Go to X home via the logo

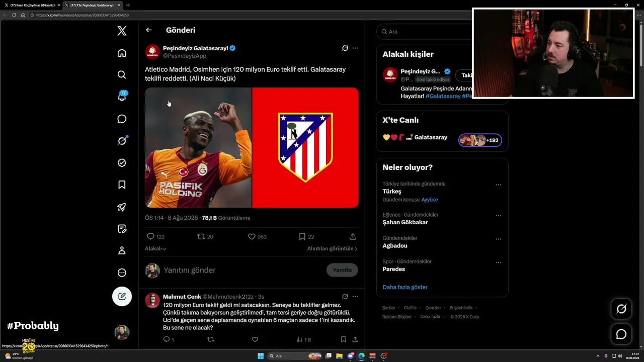point(122,31)
